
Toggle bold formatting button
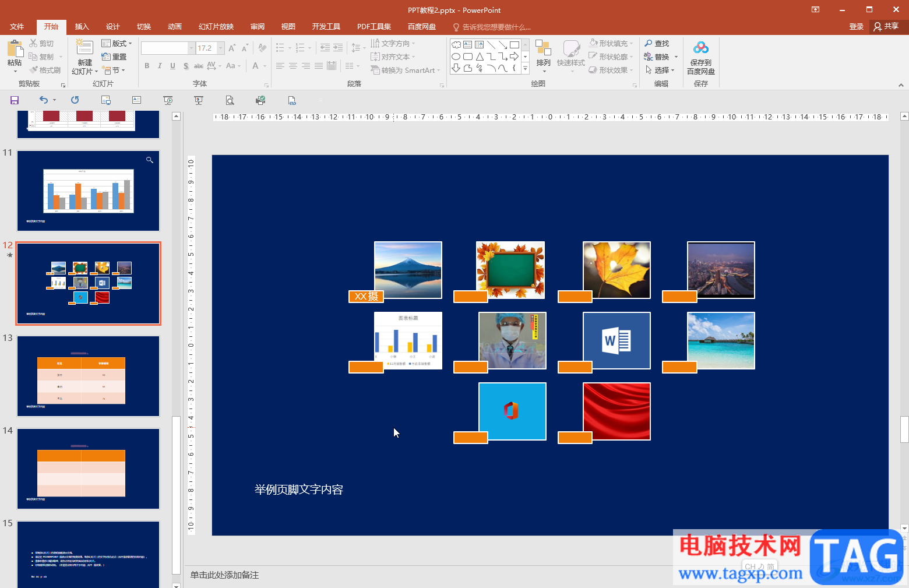pos(147,66)
